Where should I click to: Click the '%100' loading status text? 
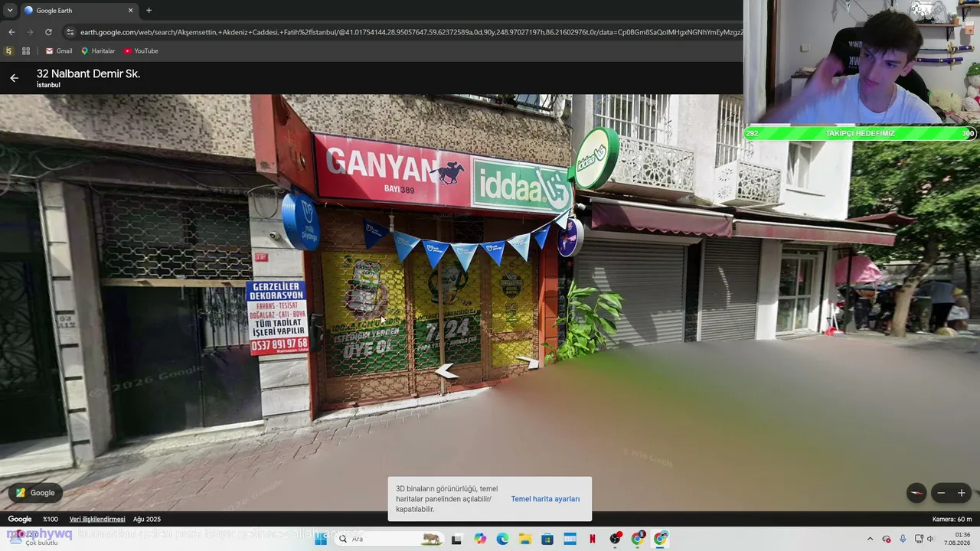tap(51, 520)
